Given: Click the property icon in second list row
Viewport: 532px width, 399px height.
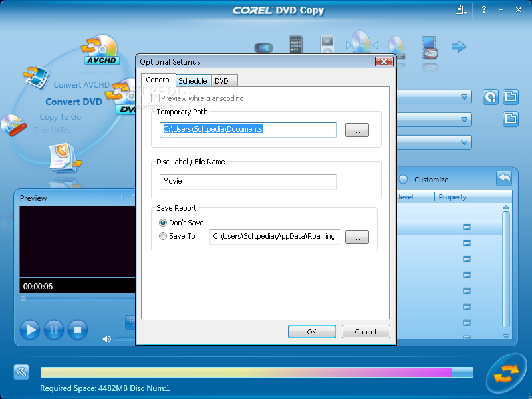Looking at the screenshot, I should (x=467, y=243).
